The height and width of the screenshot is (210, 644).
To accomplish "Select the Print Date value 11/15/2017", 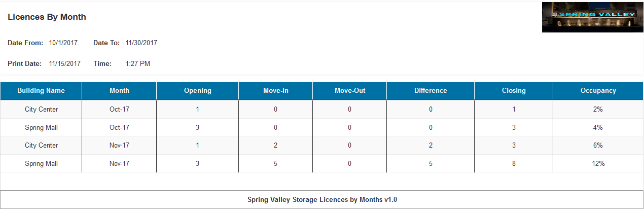I will point(65,64).
